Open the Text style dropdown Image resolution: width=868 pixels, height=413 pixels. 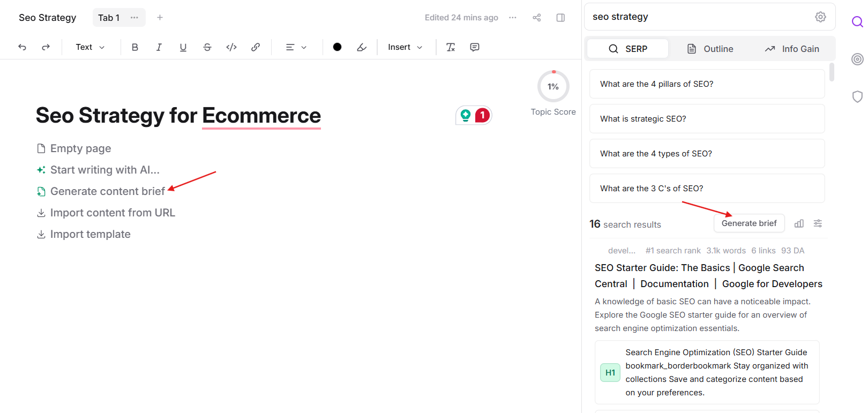pyautogui.click(x=90, y=47)
